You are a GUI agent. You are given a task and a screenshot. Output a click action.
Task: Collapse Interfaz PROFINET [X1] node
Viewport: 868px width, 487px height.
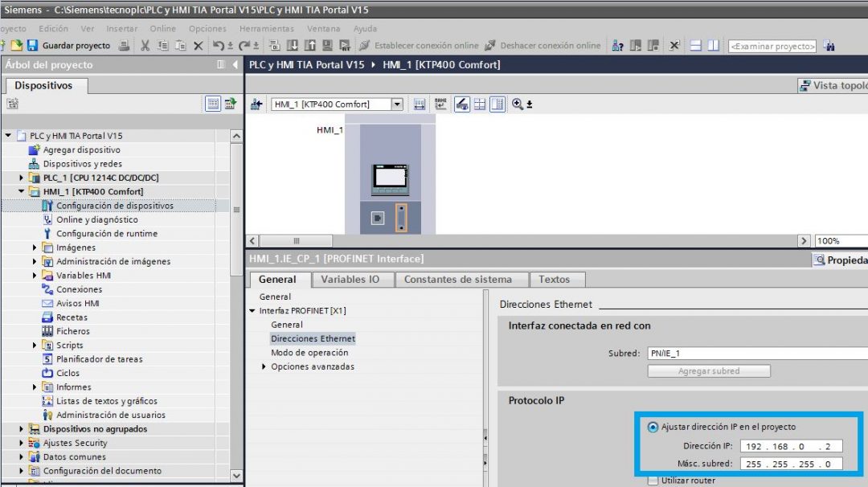pyautogui.click(x=252, y=310)
